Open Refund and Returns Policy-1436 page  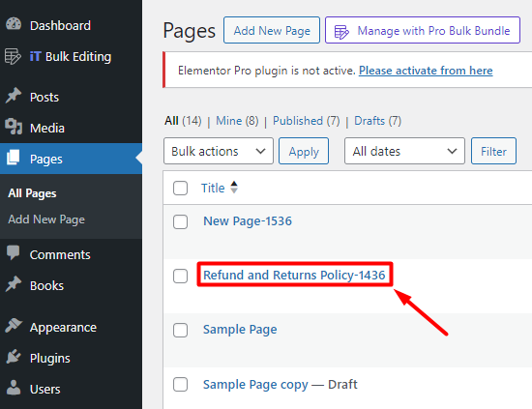pyautogui.click(x=294, y=275)
